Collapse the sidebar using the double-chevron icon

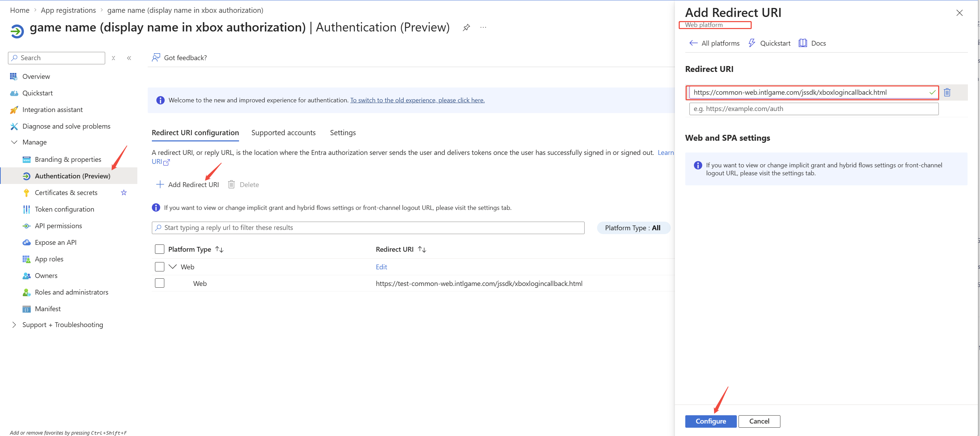point(129,58)
